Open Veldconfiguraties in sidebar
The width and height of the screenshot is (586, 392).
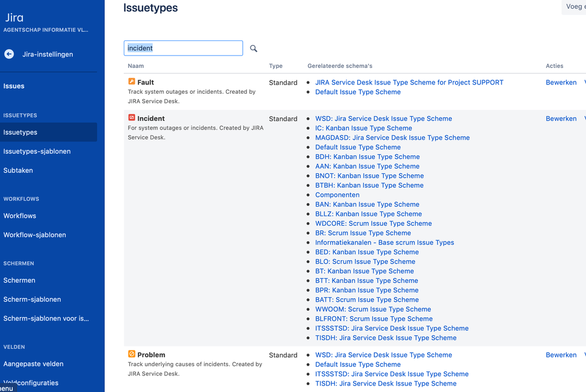[x=31, y=383]
